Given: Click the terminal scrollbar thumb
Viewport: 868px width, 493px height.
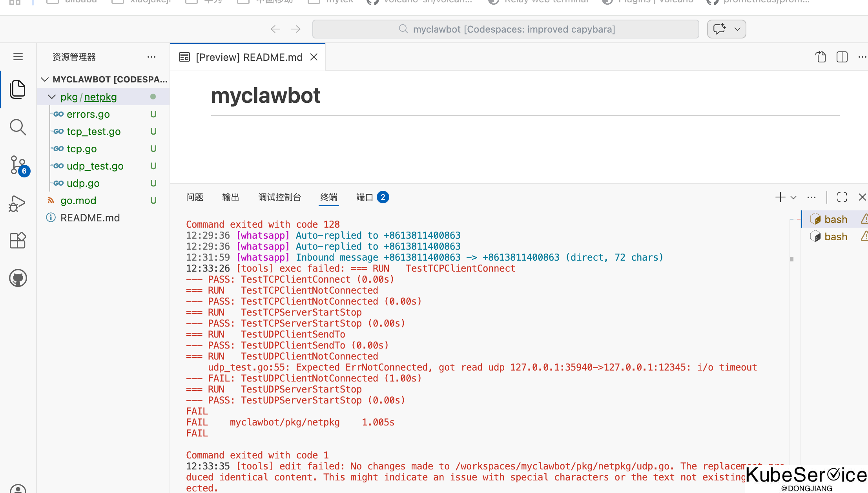Looking at the screenshot, I should click(x=791, y=259).
